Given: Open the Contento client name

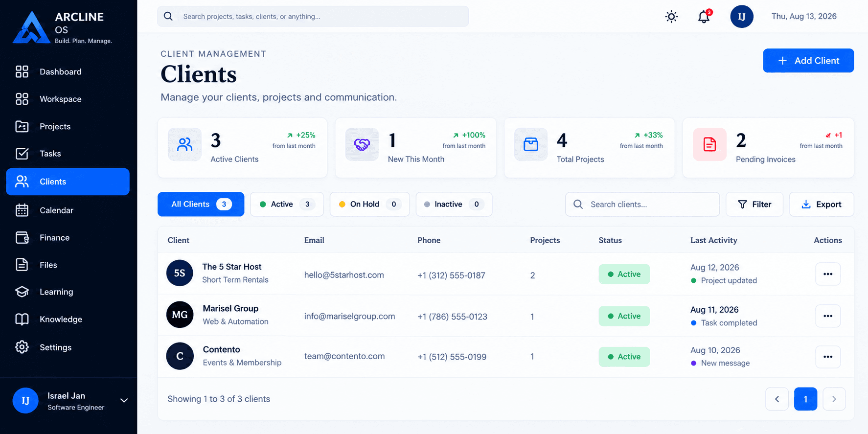Looking at the screenshot, I should (221, 349).
